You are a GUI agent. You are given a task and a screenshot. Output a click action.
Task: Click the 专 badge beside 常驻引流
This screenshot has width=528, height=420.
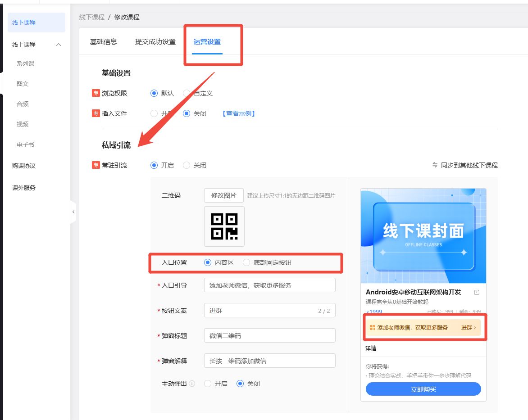point(96,165)
